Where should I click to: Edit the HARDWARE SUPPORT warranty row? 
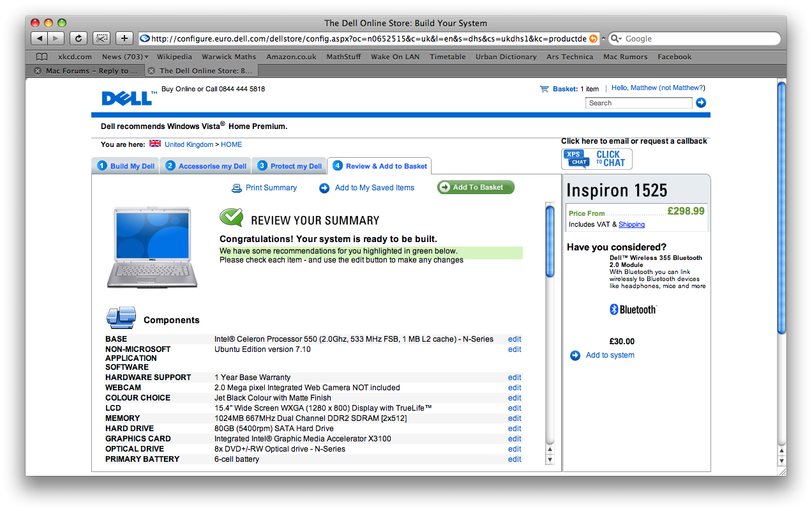515,378
